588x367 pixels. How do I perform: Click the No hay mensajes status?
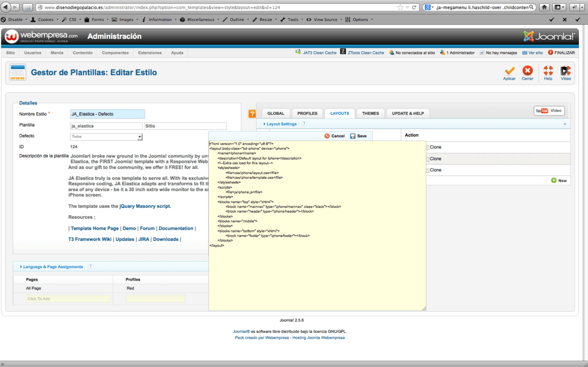pos(498,53)
